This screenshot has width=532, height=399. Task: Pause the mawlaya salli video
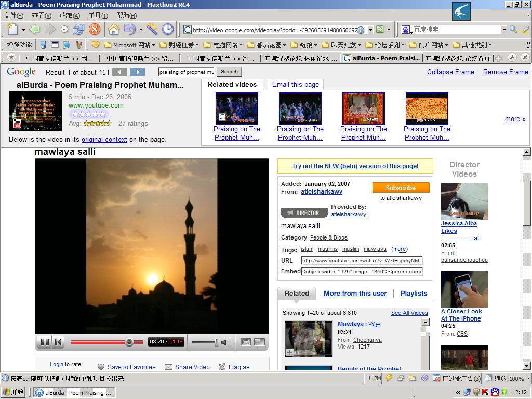tap(45, 342)
